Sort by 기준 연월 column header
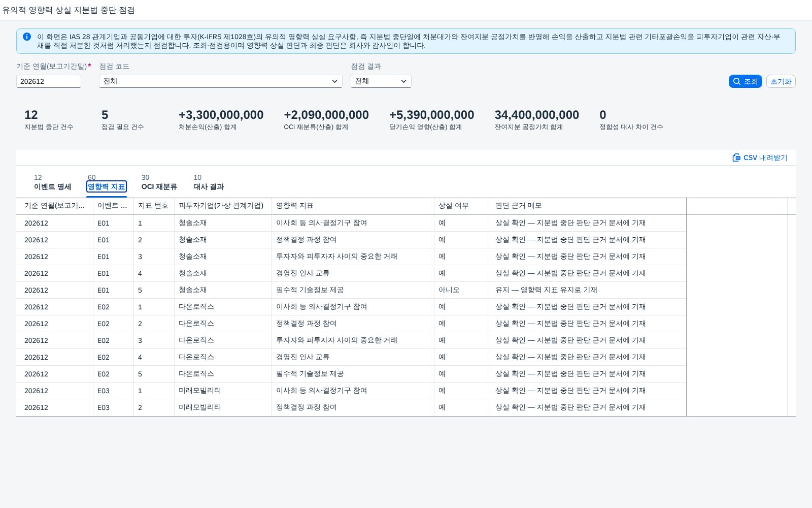812x508 pixels. (55, 206)
